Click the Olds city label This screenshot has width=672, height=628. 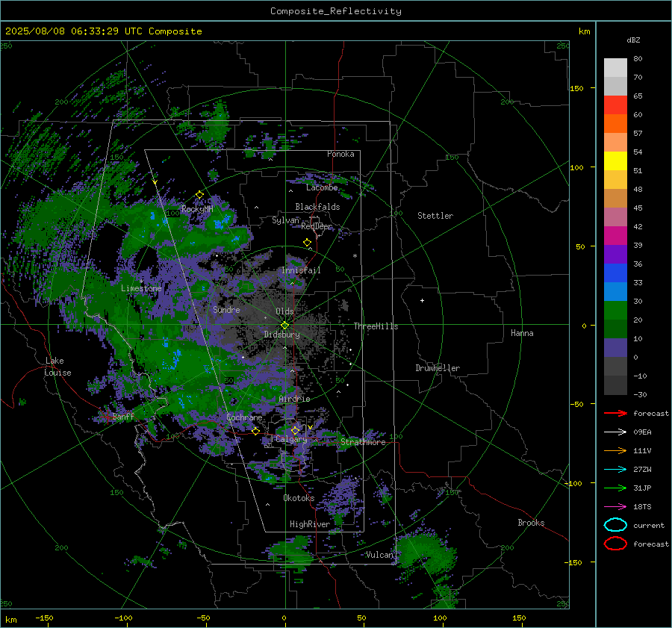pyautogui.click(x=284, y=311)
